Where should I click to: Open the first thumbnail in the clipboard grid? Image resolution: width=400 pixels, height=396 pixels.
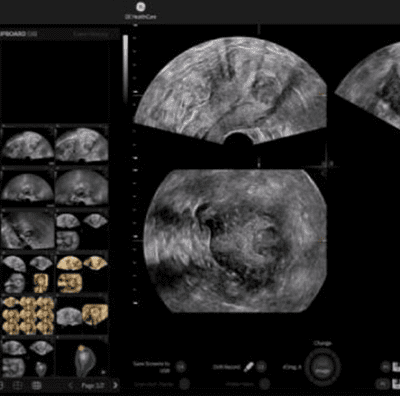(28, 145)
